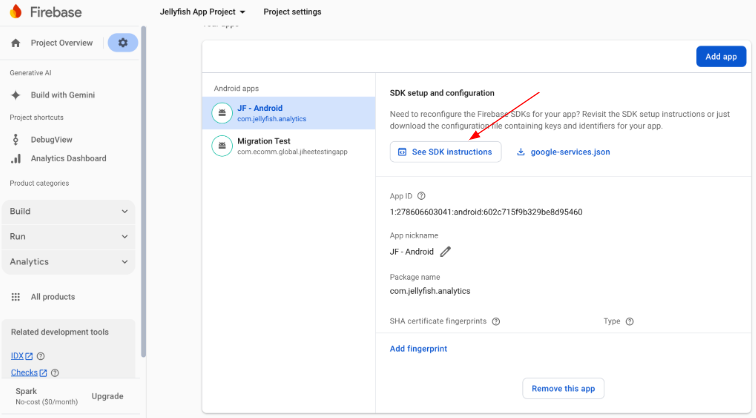Click the Android apps list heading
This screenshot has width=756, height=418.
[x=236, y=89]
